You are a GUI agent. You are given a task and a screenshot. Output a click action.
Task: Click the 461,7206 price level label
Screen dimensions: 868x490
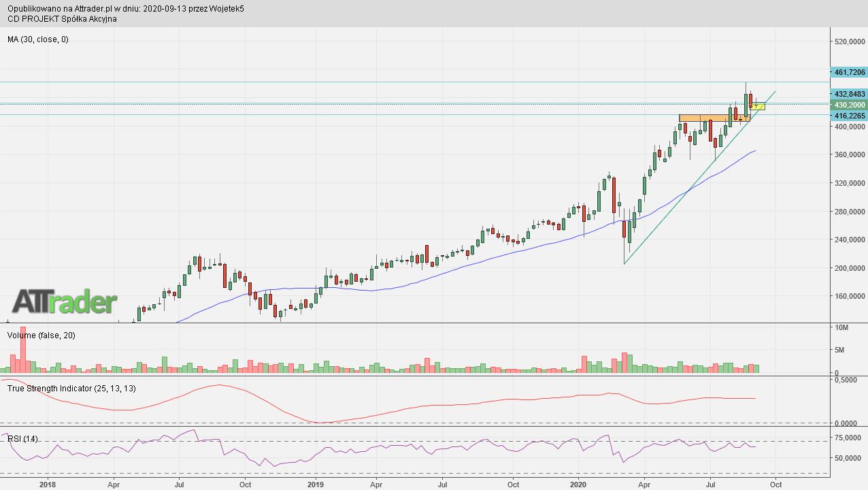(848, 72)
